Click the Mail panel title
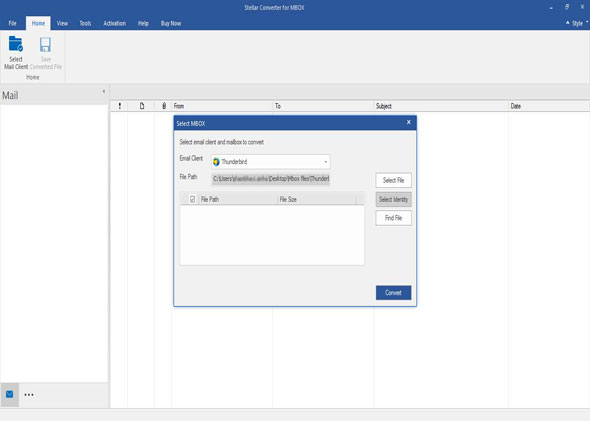Image resolution: width=590 pixels, height=421 pixels. click(x=10, y=96)
